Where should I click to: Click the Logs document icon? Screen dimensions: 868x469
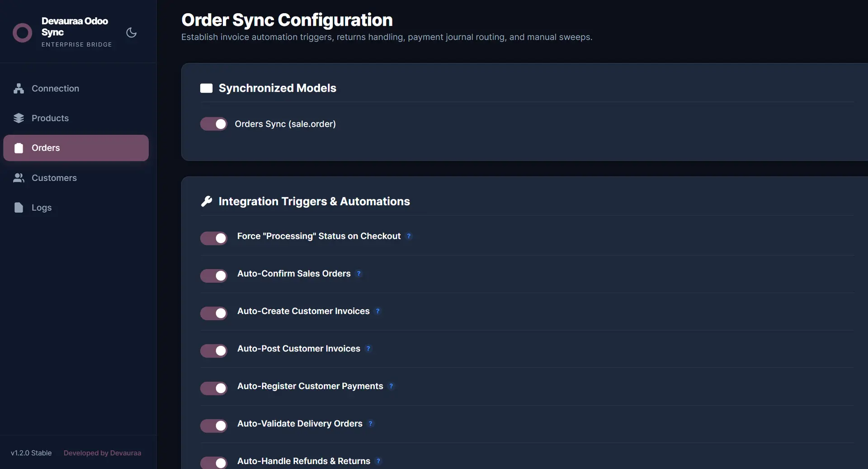click(19, 208)
